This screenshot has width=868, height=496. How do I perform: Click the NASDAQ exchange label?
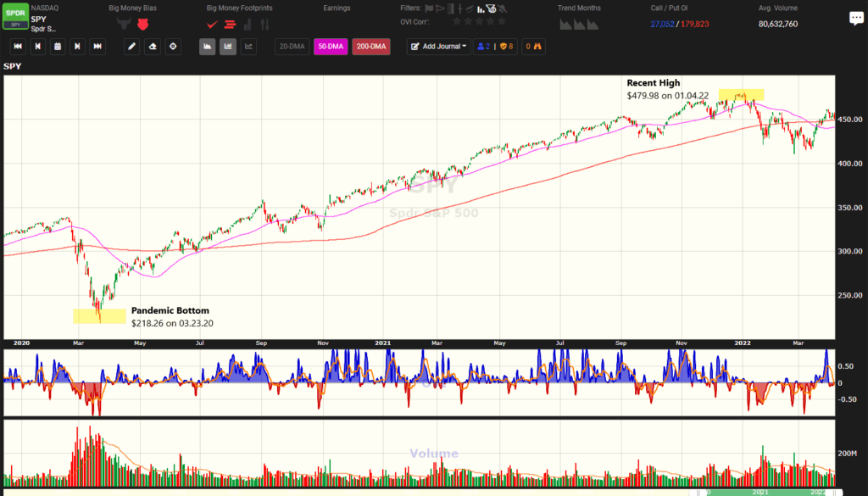coord(45,8)
